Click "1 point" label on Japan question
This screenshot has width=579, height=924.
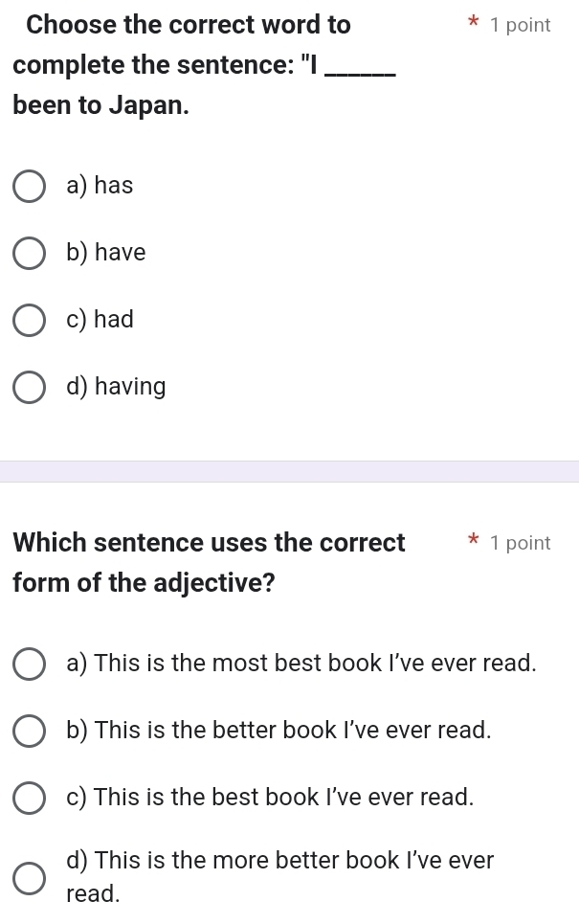(x=520, y=26)
